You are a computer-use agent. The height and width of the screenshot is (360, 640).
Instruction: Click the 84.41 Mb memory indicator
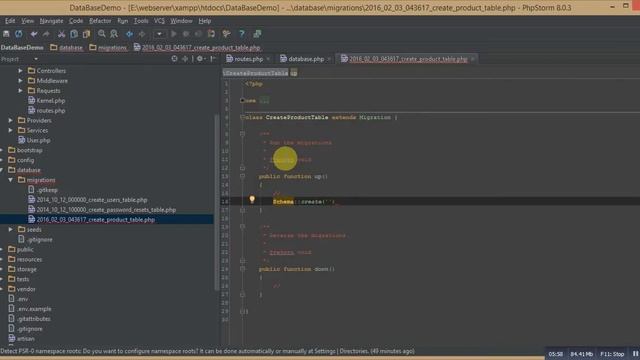581,354
